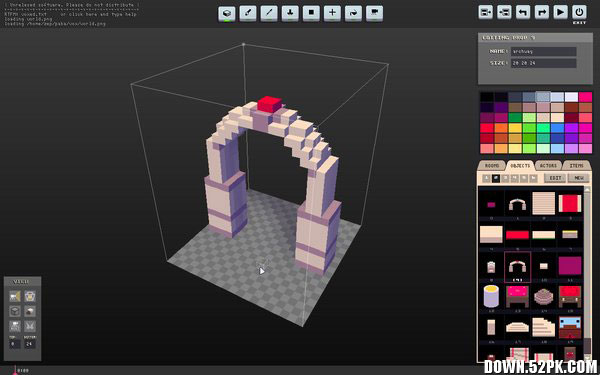Select the voxel cube tool in top toolbar
Screen dimensions: 600x375
pyautogui.click(x=227, y=13)
